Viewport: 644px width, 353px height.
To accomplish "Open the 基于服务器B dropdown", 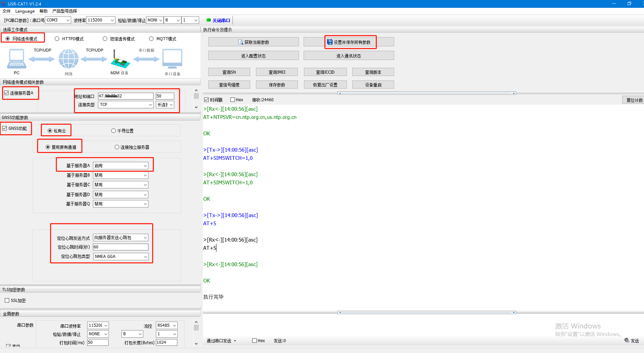I will click(x=120, y=175).
